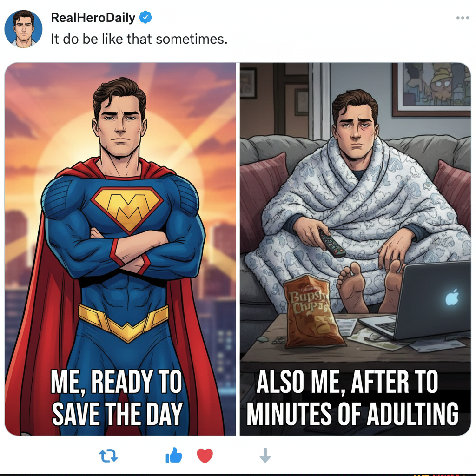
Task: Click the blue verified badge
Action: click(x=146, y=18)
